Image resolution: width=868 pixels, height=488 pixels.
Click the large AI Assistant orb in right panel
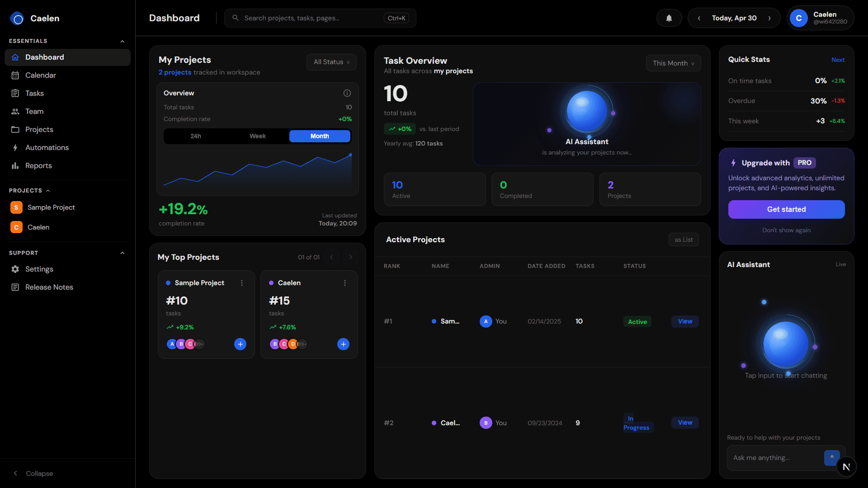tap(786, 344)
